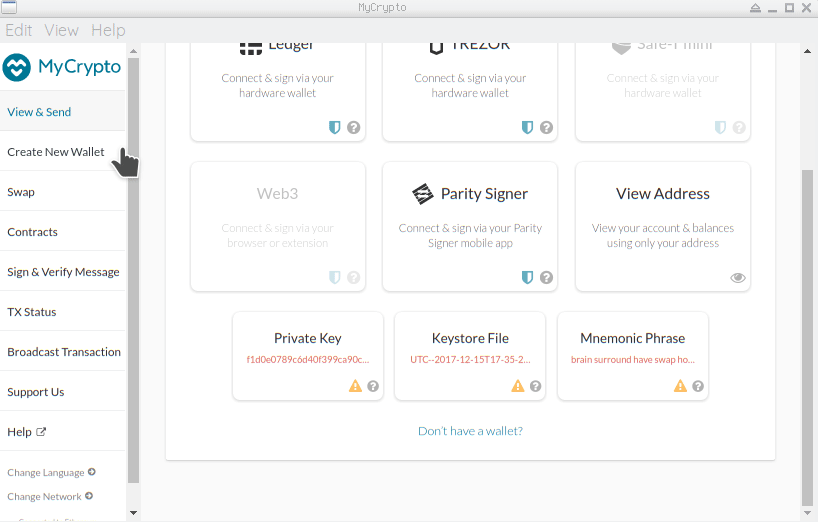Open question mark help on Mnemonic Phrase card

tap(698, 386)
